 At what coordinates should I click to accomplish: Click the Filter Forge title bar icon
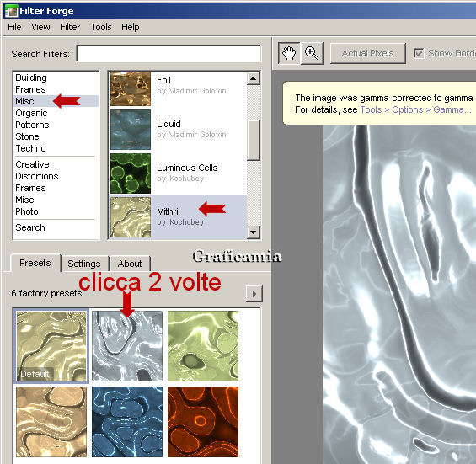11,11
